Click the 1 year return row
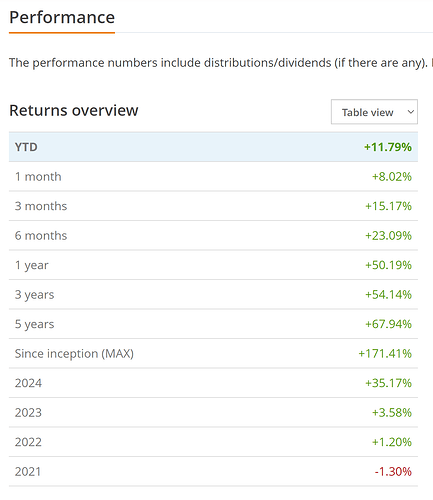The image size is (433, 500). (x=213, y=265)
